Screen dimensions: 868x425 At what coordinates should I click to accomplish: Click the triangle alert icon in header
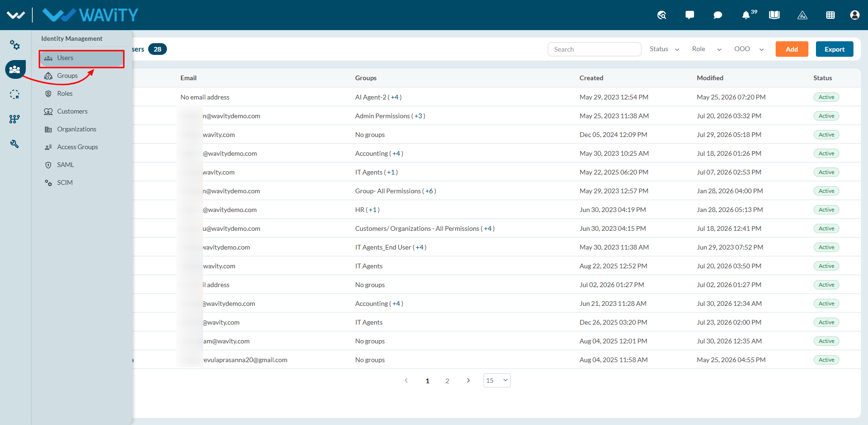[x=802, y=15]
